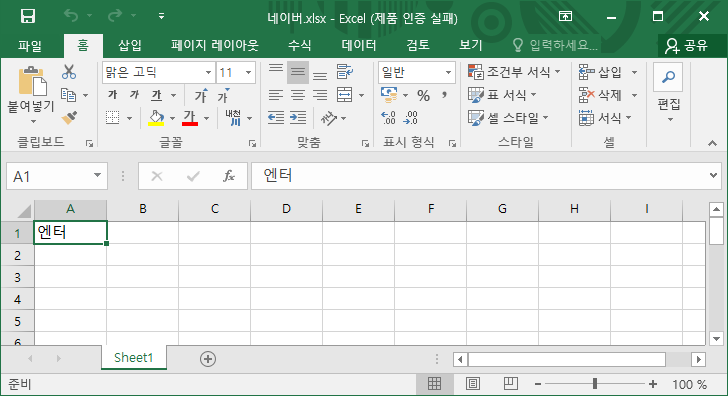
Task: Click 삽입 insert cells button in 셀 group
Action: pyautogui.click(x=599, y=72)
